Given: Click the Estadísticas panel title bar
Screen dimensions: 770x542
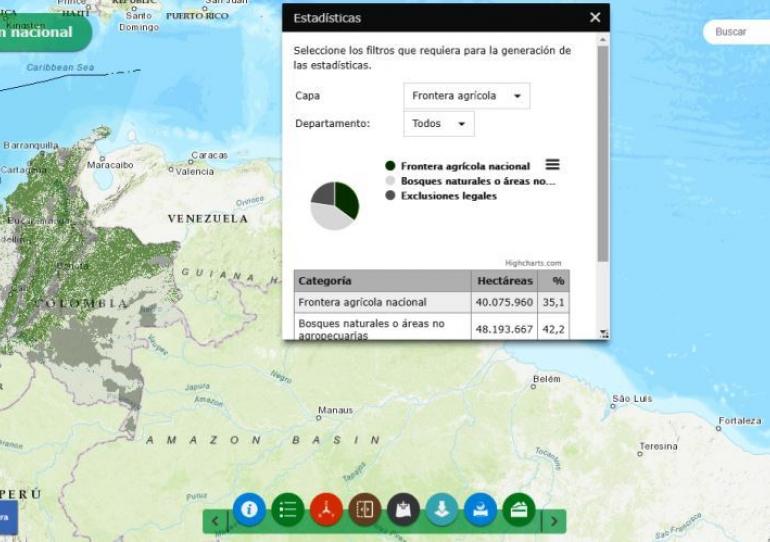Looking at the screenshot, I should [x=446, y=18].
